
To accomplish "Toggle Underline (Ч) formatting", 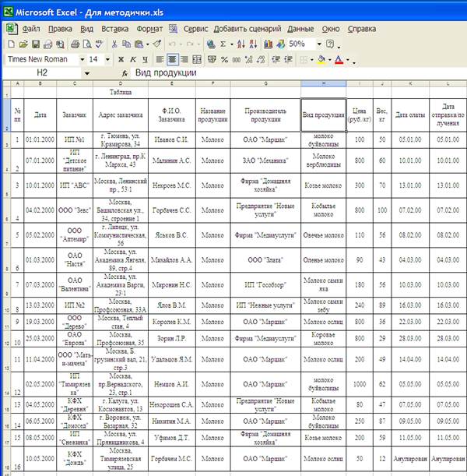I will click(x=145, y=59).
